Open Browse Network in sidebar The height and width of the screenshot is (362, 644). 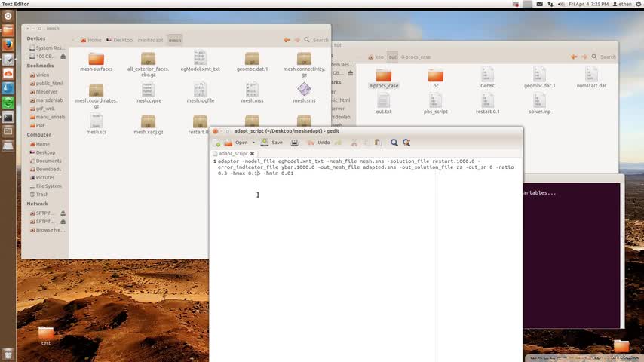48,230
